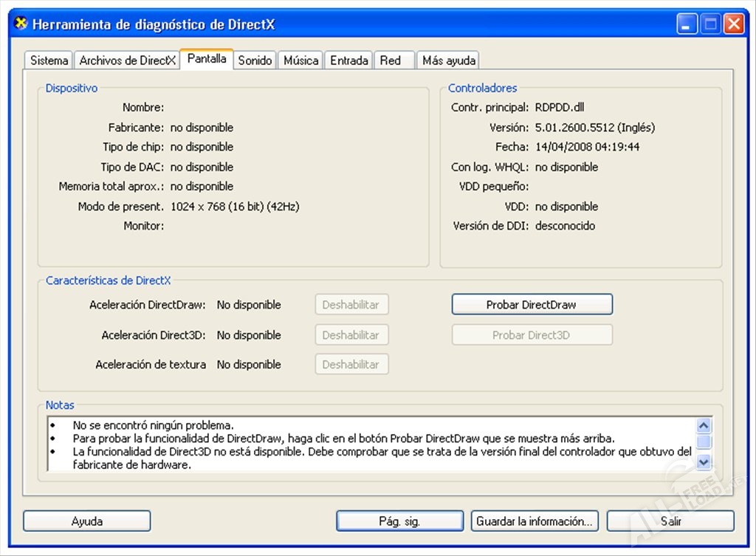This screenshot has height=556, width=756.
Task: Open the Sistema tab
Action: coord(49,61)
